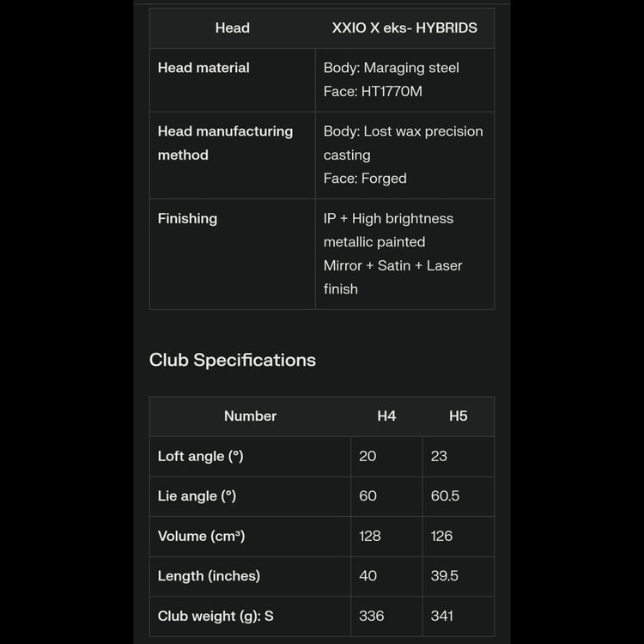
Task: Click the "Body: Maraging steel" text
Action: point(392,68)
